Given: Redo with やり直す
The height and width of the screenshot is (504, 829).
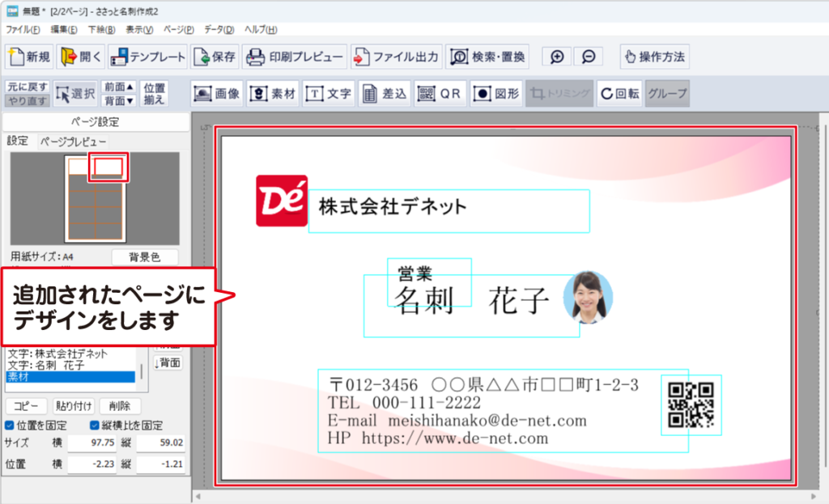Looking at the screenshot, I should [28, 100].
